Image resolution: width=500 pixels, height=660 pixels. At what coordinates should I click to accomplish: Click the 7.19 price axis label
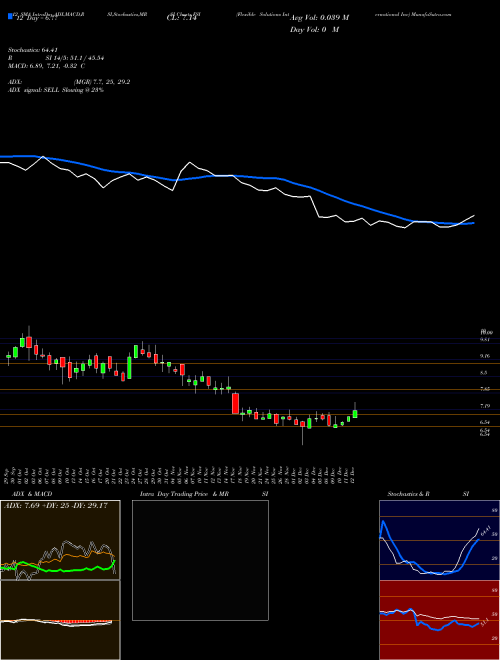point(485,406)
